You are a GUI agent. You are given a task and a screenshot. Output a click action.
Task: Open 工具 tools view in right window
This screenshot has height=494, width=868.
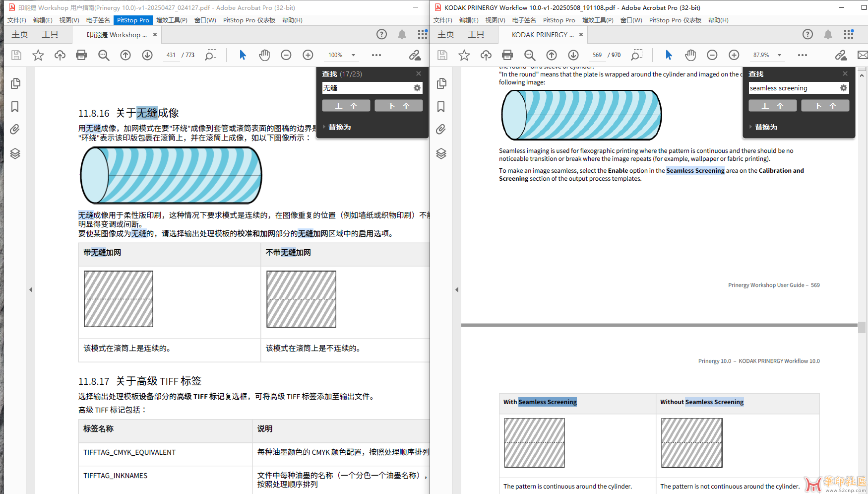click(476, 34)
